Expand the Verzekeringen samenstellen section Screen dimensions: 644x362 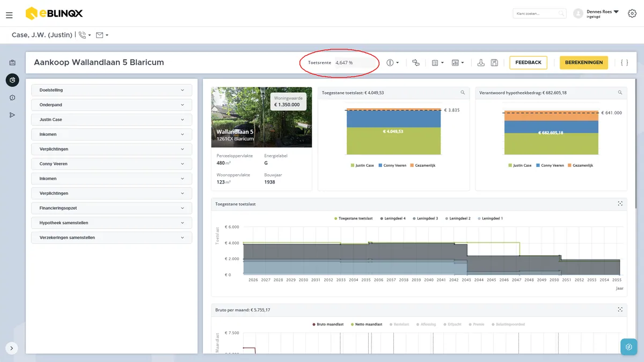[x=112, y=238]
